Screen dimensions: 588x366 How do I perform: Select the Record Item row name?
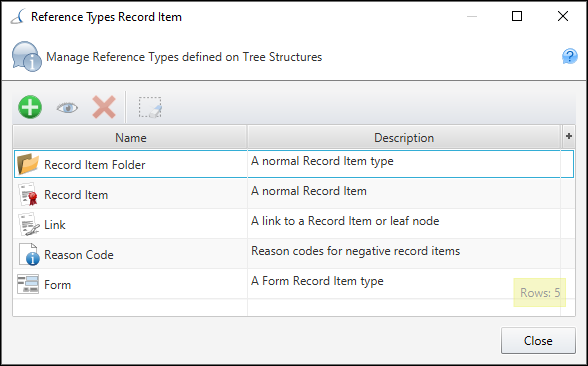pos(76,195)
